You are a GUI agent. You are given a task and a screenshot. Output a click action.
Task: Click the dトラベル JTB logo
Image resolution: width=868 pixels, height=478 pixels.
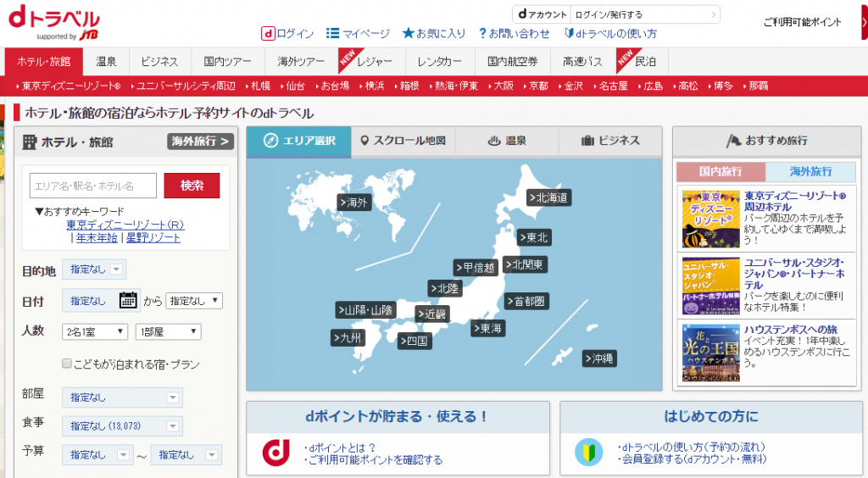click(54, 23)
